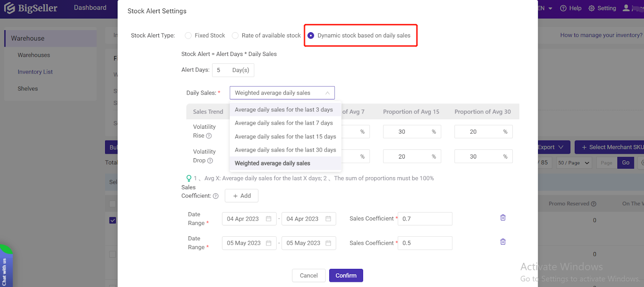
Task: Add a new sales coefficient
Action: 242,196
